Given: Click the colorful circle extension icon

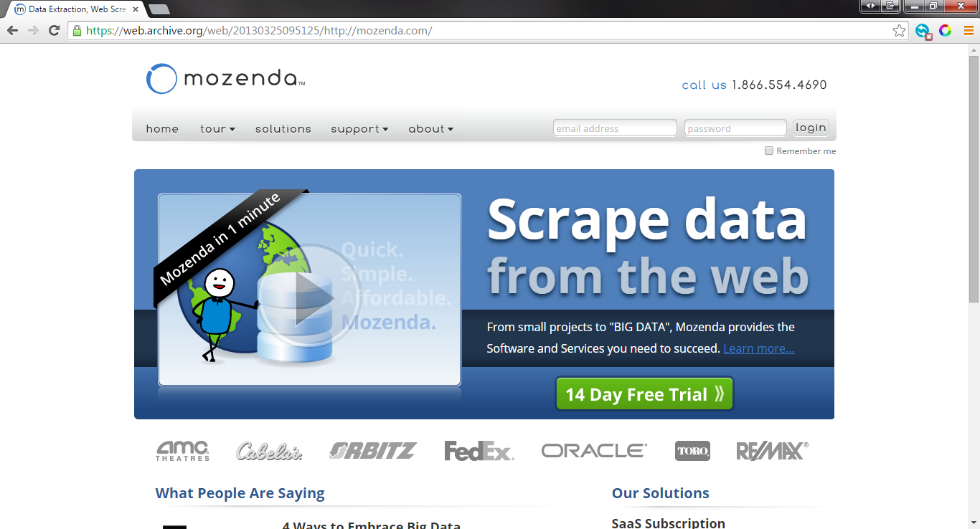Looking at the screenshot, I should tap(946, 31).
